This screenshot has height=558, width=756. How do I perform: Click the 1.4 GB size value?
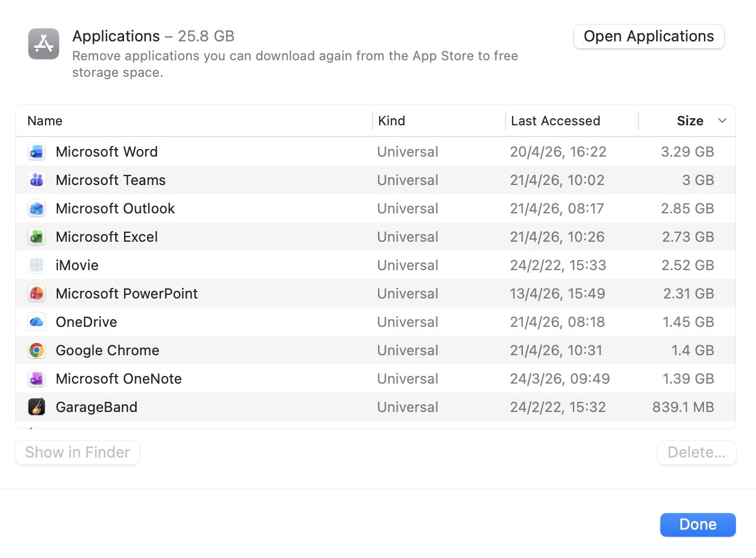(x=693, y=351)
